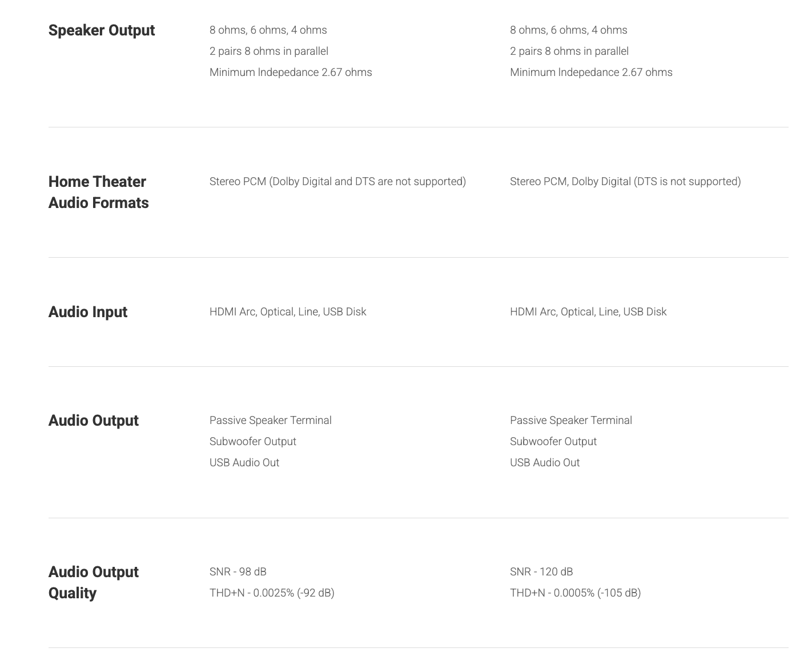This screenshot has height=656, width=812.
Task: Click the Speaker Output heading
Action: tap(101, 30)
